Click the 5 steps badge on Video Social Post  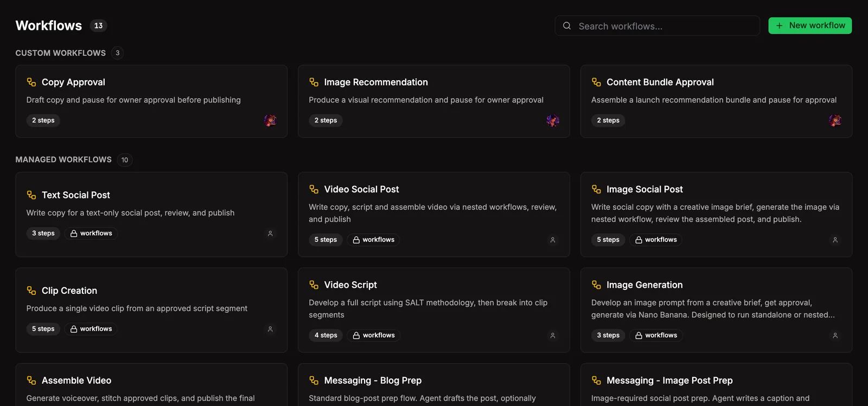pyautogui.click(x=325, y=240)
